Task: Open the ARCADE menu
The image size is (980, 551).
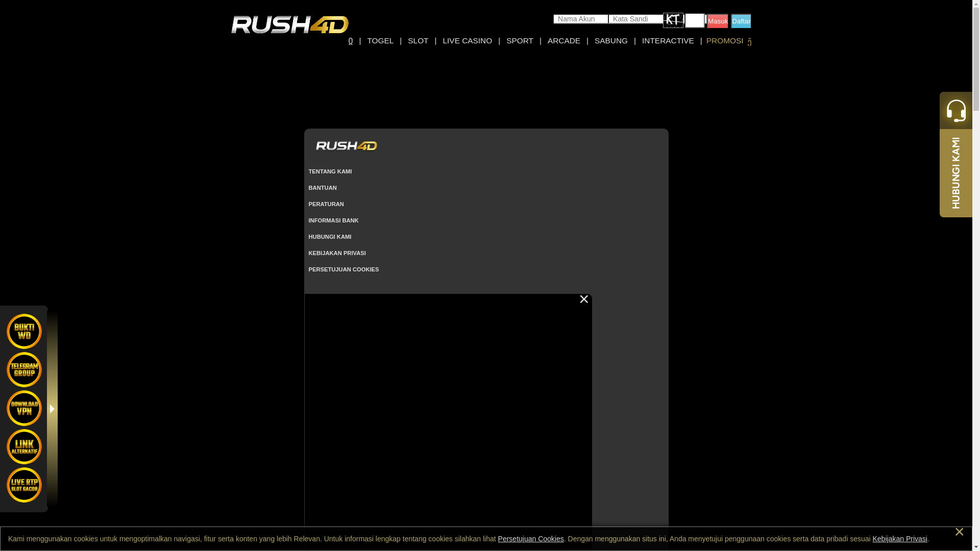Action: [564, 41]
